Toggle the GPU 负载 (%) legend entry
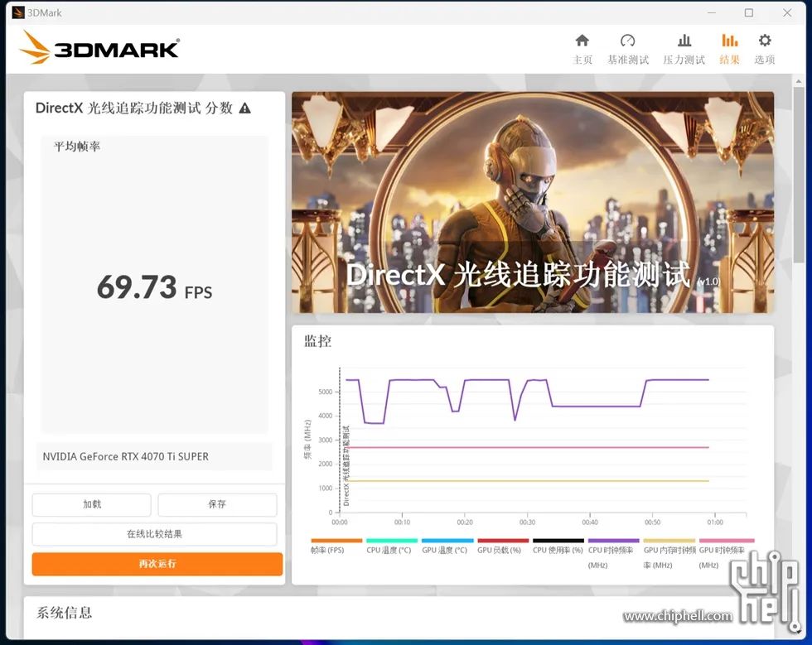812x645 pixels. [x=503, y=546]
